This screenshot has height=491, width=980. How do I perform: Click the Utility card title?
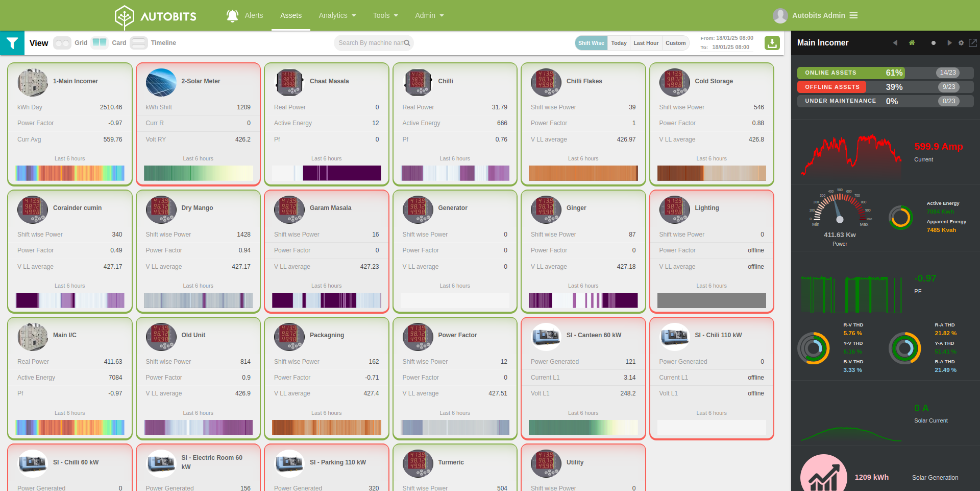[x=575, y=462]
